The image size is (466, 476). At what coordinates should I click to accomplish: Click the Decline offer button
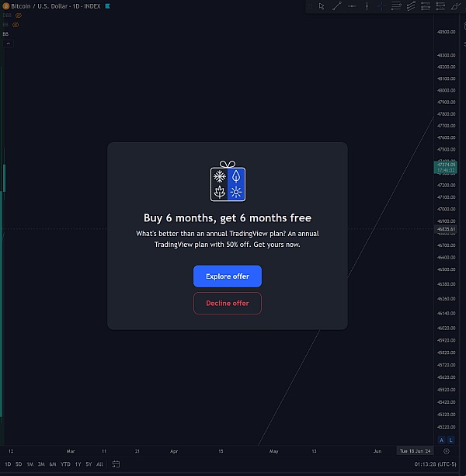coord(228,304)
